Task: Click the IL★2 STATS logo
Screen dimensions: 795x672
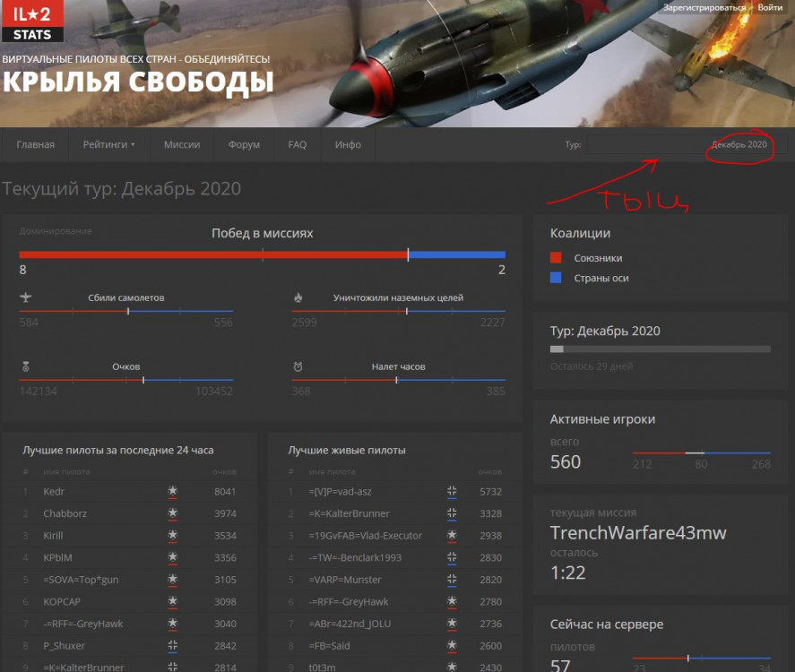Action: coord(30,23)
